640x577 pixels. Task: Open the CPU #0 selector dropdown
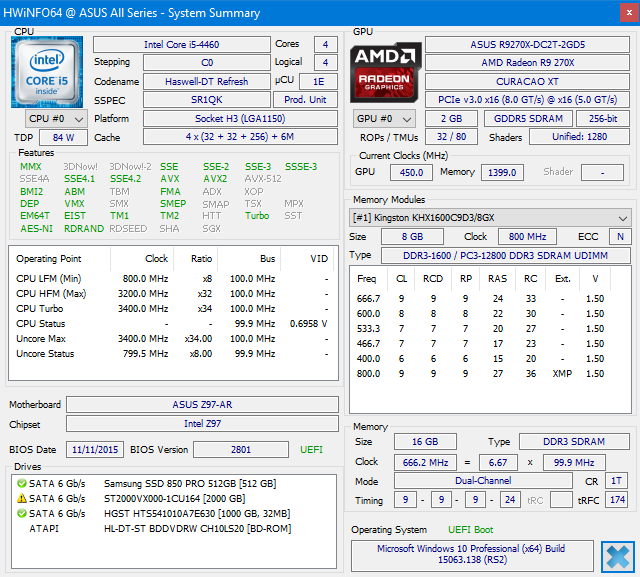(56, 119)
